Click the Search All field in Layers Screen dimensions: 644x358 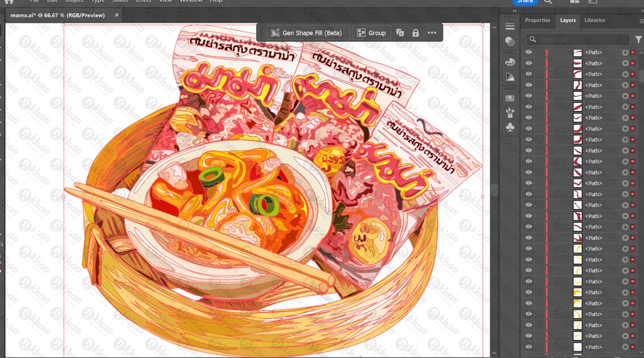[x=578, y=40]
